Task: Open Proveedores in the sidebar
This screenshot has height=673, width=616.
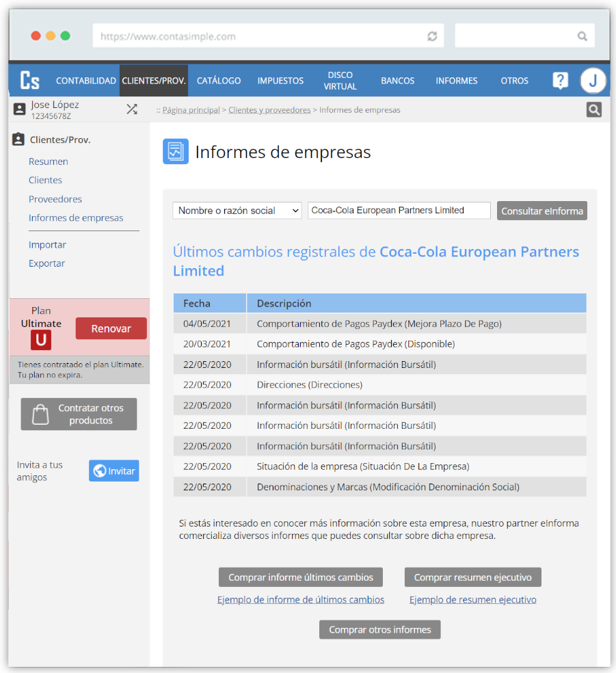Action: coord(55,199)
